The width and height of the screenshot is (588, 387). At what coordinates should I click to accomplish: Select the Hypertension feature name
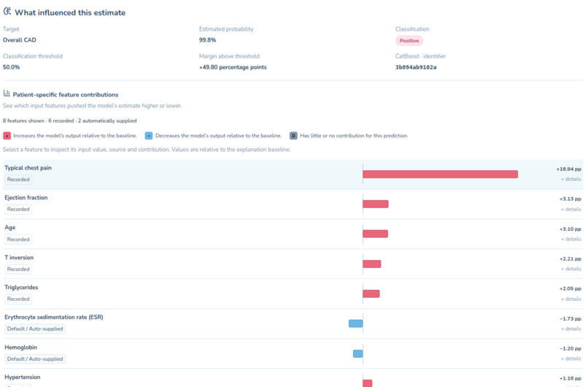(x=23, y=378)
